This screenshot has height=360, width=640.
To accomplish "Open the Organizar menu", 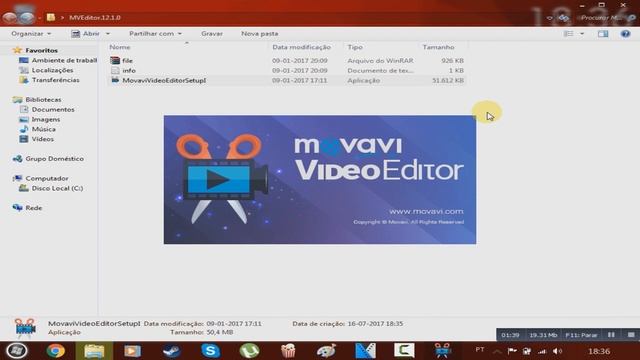I will point(31,33).
